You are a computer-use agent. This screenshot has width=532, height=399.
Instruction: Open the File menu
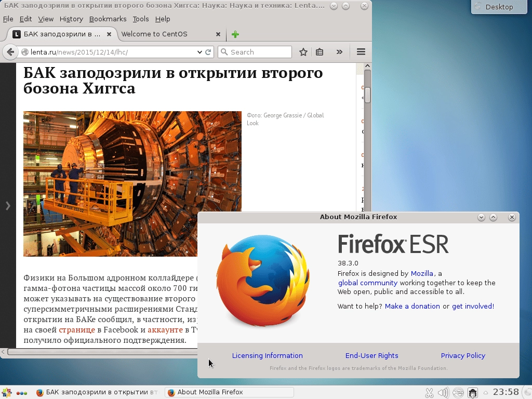pos(8,19)
